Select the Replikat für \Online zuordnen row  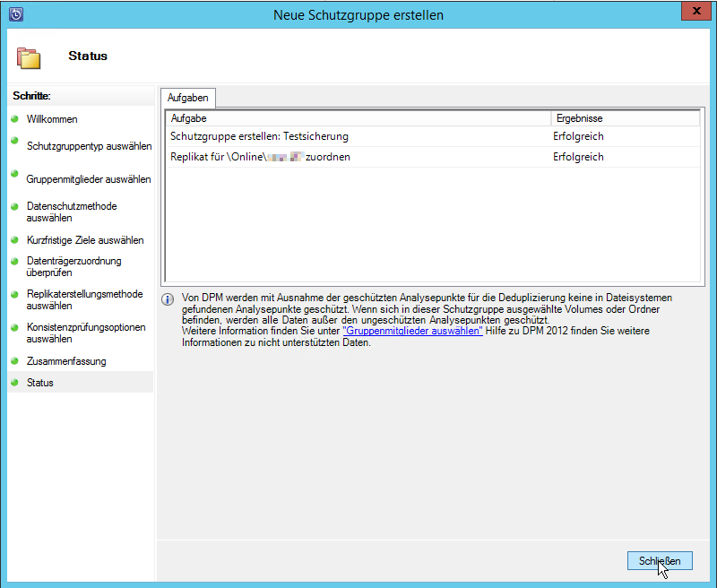coord(260,157)
